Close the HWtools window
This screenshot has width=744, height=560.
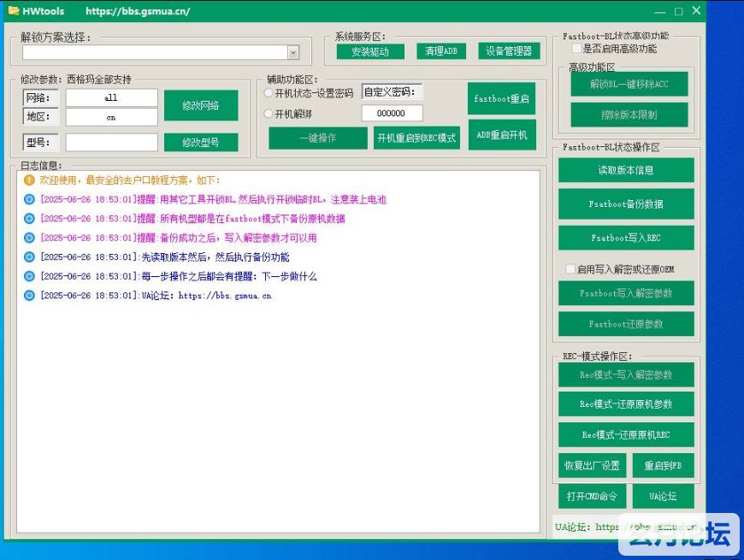(696, 10)
